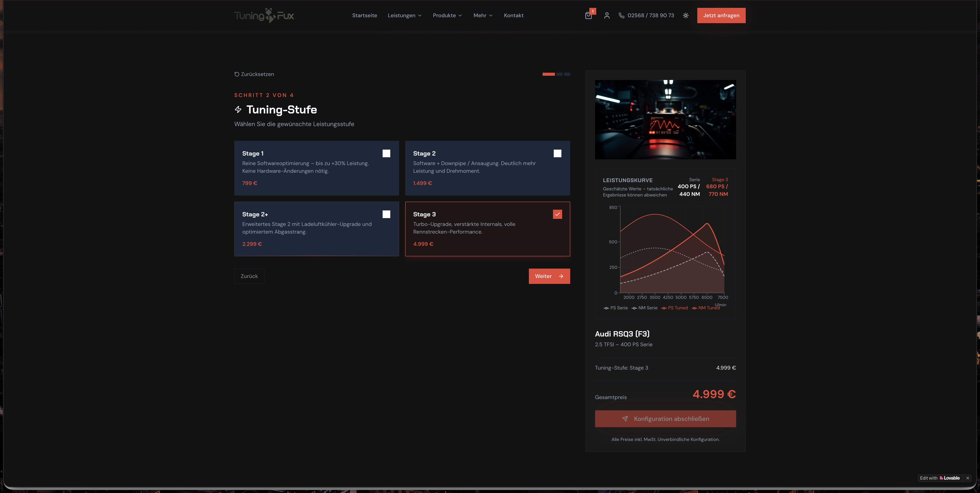
Task: Click the 1.499 € price text
Action: click(x=422, y=183)
